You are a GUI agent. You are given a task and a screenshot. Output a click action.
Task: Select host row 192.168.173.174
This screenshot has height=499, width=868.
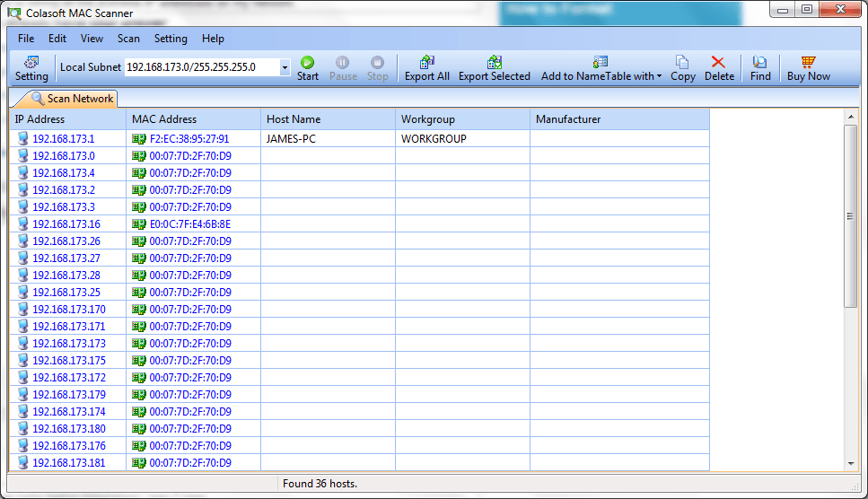tap(359, 412)
